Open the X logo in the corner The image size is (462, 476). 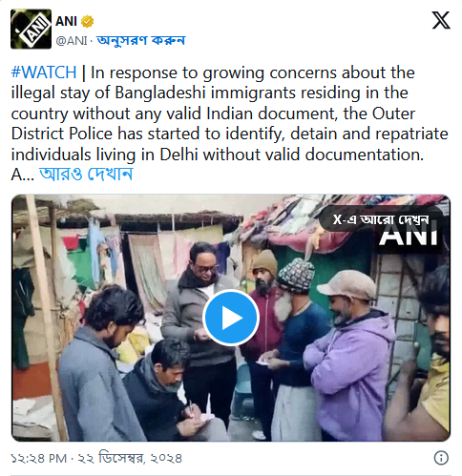441,20
